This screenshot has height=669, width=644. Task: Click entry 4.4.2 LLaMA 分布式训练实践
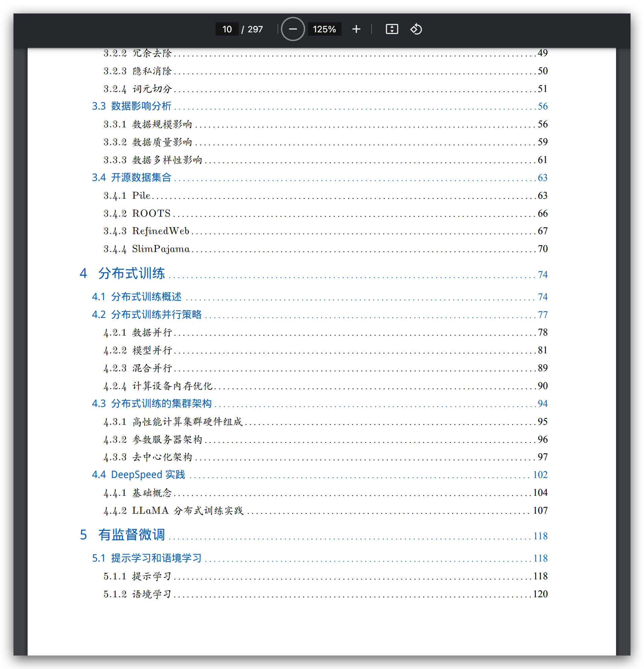173,511
